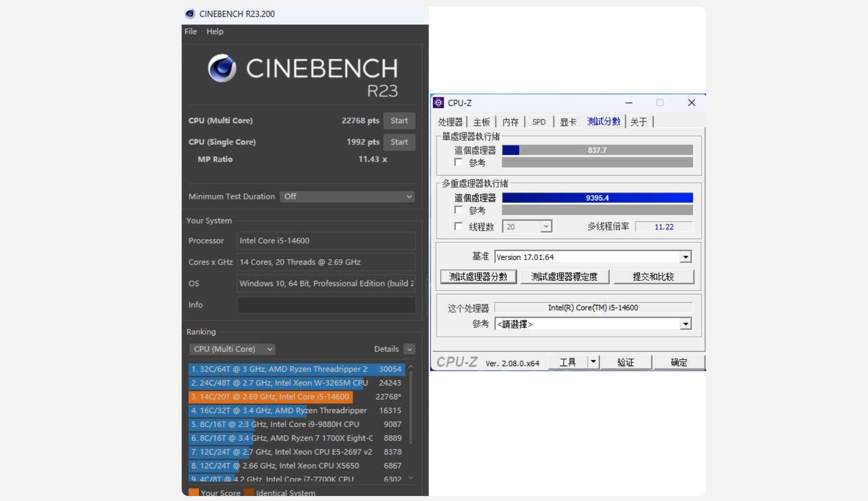The height and width of the screenshot is (501, 868).
Task: Click the CPU-Z chip icon in title bar
Action: (x=438, y=103)
